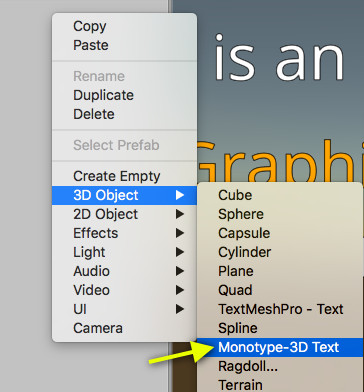Click the Video menu label
This screenshot has height=392, width=364.
(x=91, y=290)
